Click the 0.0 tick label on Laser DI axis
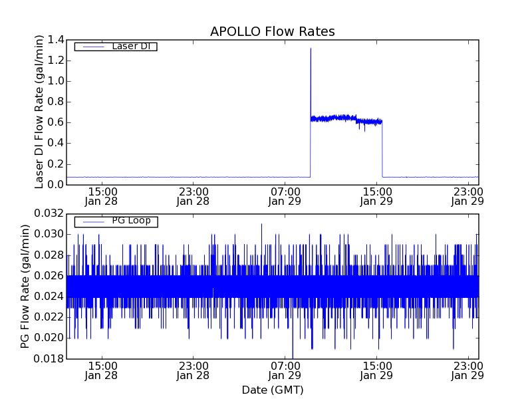The height and width of the screenshot is (399, 532). pyautogui.click(x=56, y=185)
